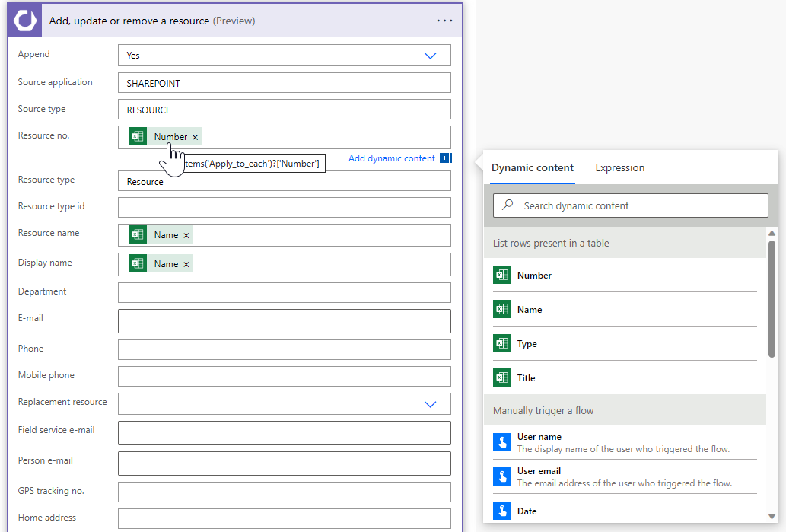Switch to the Expression tab
Screen dimensions: 786x532
click(619, 167)
